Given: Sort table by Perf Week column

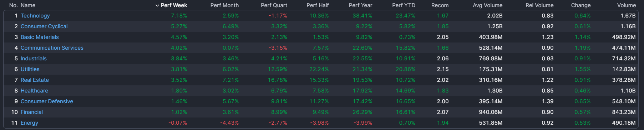Looking at the screenshot, I should click(174, 5).
